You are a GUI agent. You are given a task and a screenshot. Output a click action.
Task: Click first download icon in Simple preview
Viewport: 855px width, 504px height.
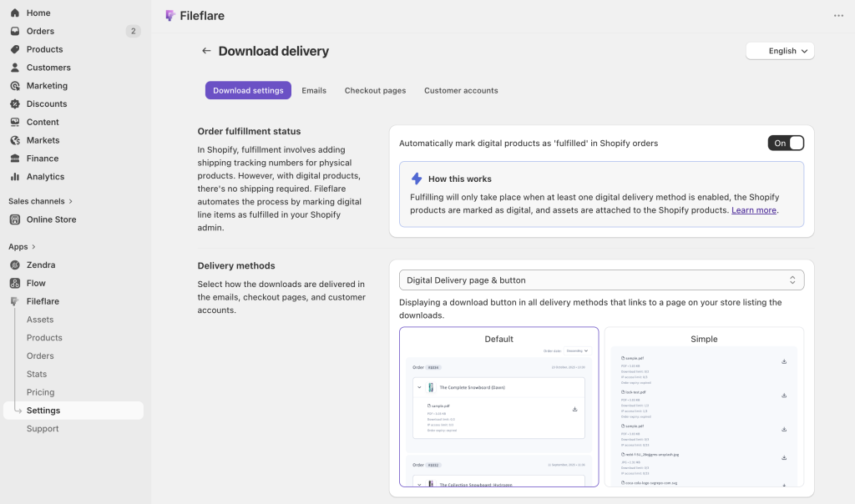(783, 361)
